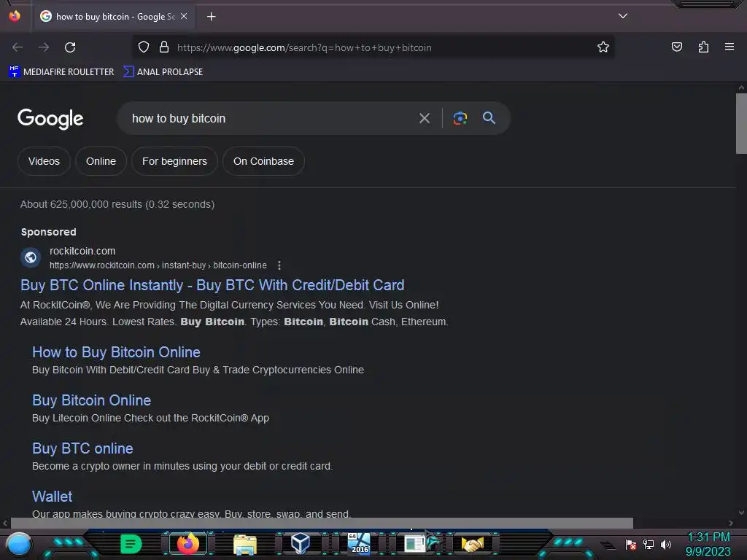Open the 2016 app icon on the taskbar
747x560 pixels.
click(358, 543)
